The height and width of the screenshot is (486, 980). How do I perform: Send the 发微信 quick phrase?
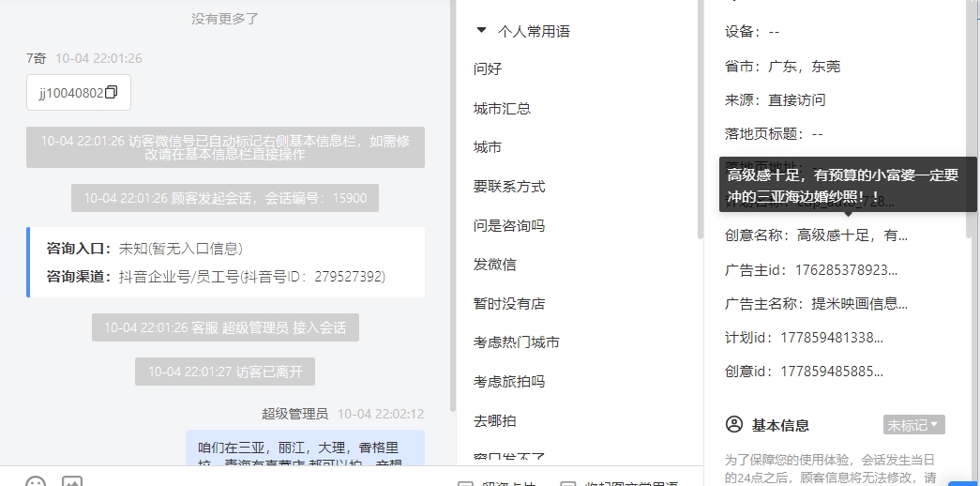[x=494, y=264]
